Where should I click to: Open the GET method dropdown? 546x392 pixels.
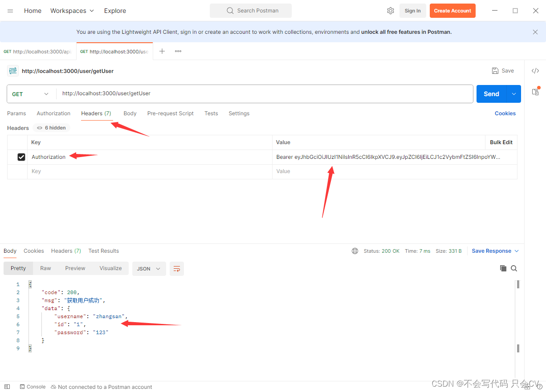point(30,94)
